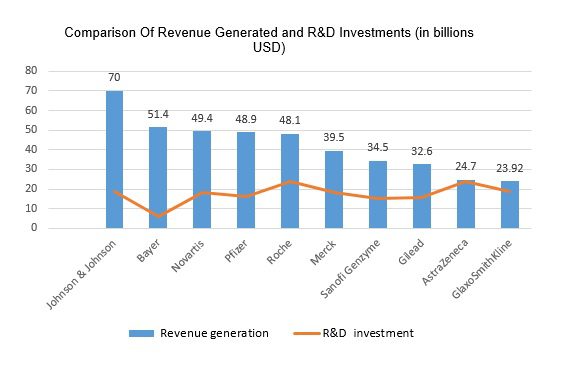This screenshot has width=564, height=365.
Task: Select the Pfizer blue bar
Action: click(x=246, y=180)
